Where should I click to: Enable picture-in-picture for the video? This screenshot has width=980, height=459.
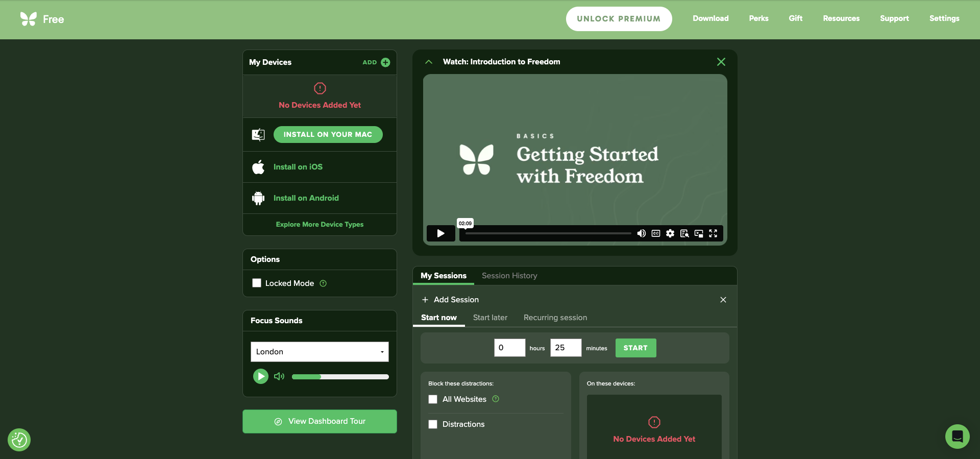[699, 233]
